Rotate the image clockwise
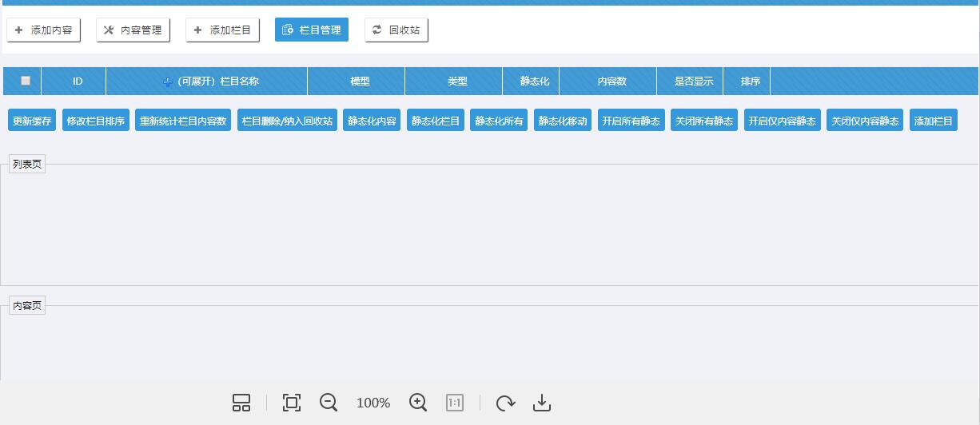The image size is (980, 425). pyautogui.click(x=505, y=403)
